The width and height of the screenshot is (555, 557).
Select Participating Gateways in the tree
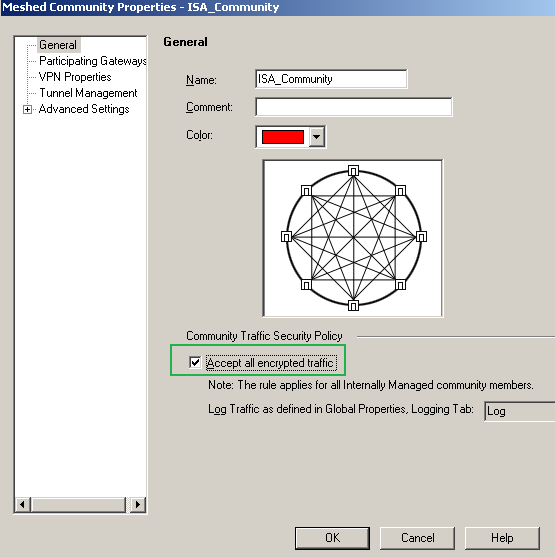point(93,61)
